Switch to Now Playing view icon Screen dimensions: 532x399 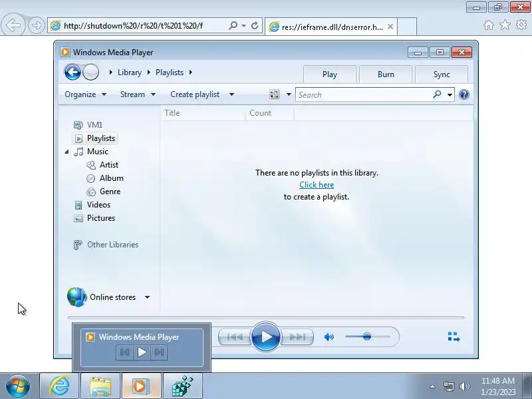pyautogui.click(x=454, y=336)
